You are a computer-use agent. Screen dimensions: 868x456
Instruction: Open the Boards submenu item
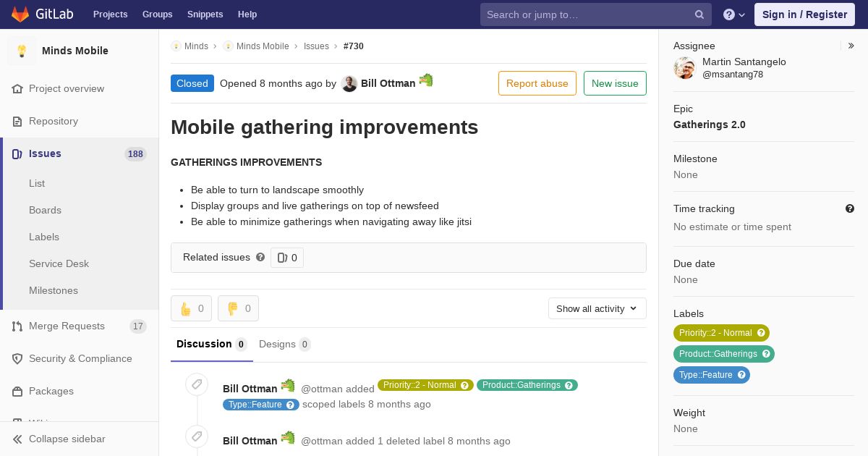45,210
